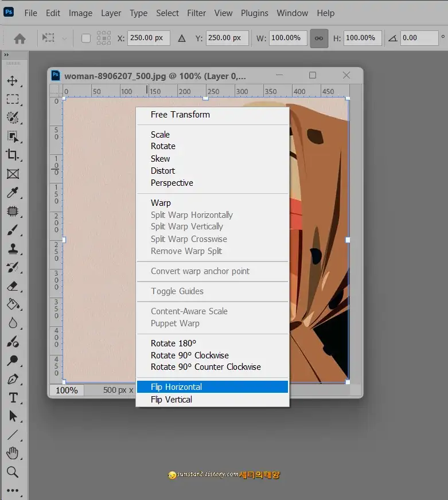Select the Clone Stamp tool

[x=13, y=248]
